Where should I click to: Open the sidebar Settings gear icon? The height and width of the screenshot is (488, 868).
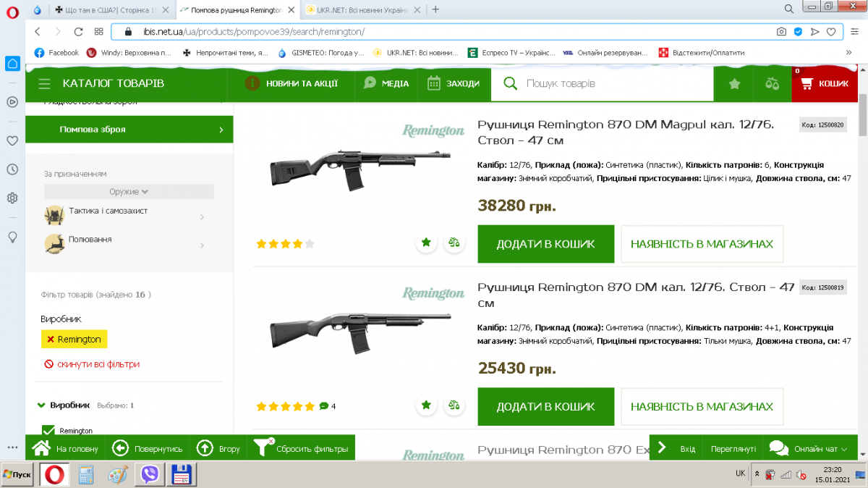pyautogui.click(x=12, y=198)
